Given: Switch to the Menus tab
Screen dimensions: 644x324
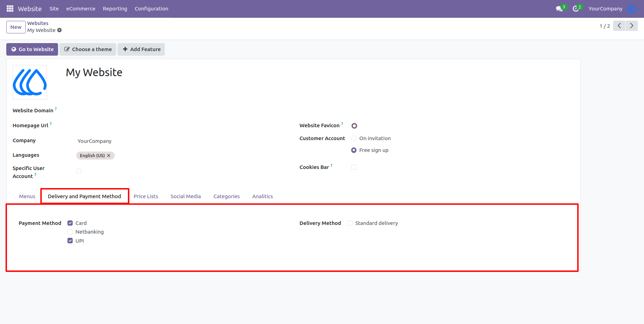Looking at the screenshot, I should coord(27,196).
